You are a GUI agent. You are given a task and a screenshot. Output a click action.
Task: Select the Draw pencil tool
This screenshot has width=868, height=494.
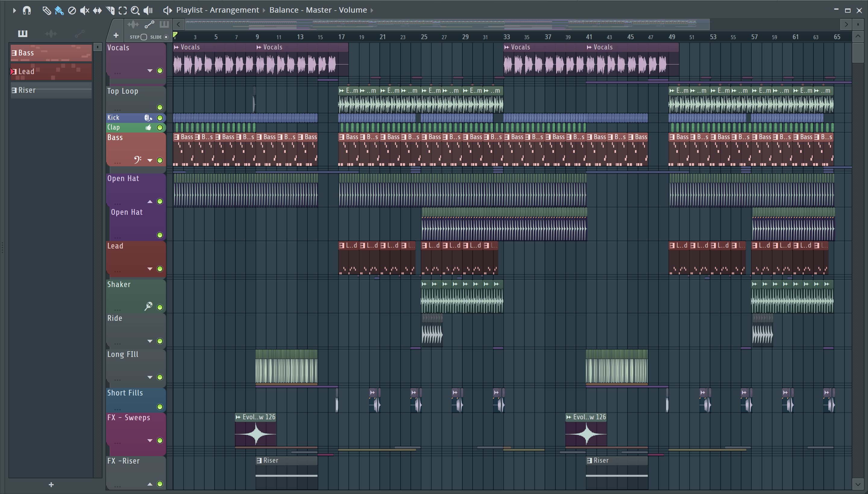pyautogui.click(x=46, y=11)
